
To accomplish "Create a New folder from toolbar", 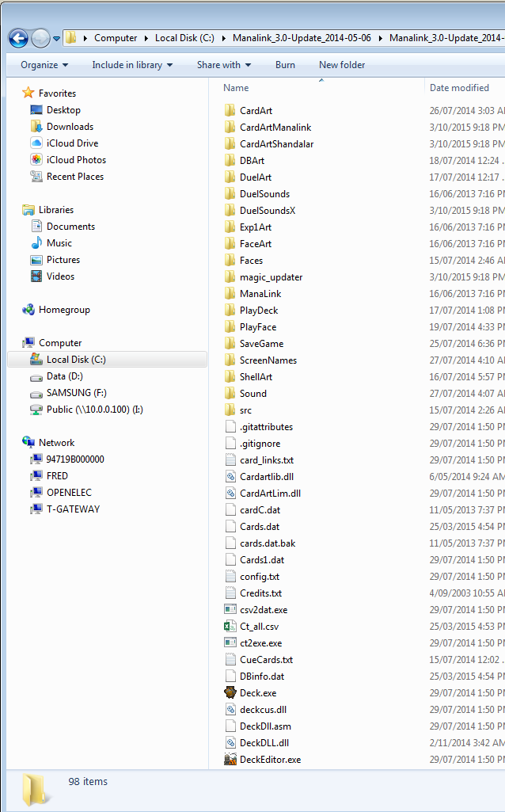I will pos(342,65).
